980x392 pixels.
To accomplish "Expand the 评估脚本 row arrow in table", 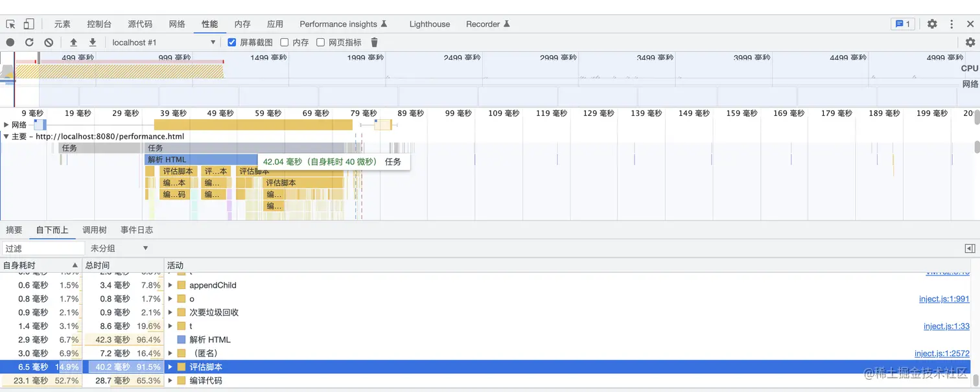I will click(170, 367).
